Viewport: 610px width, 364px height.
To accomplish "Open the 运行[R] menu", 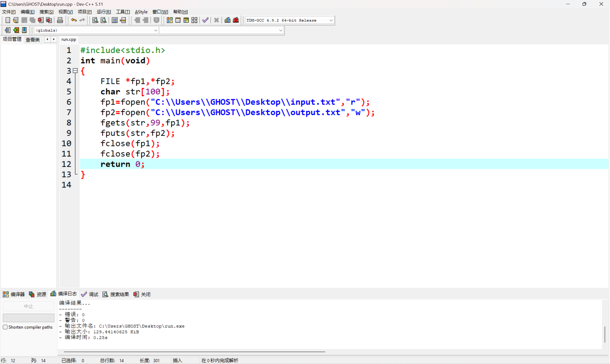I will pos(104,12).
